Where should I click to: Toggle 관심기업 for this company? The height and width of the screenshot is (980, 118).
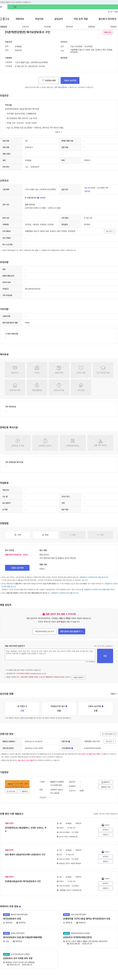click(x=11, y=791)
